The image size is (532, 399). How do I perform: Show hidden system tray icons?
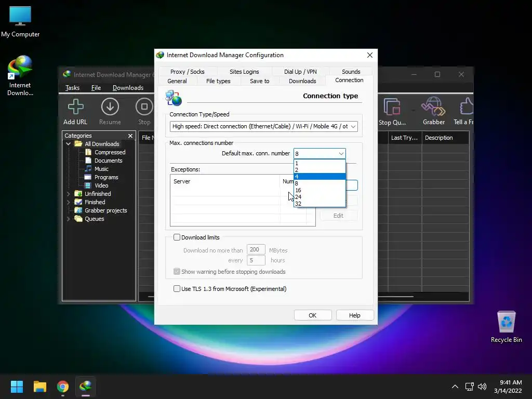click(455, 387)
